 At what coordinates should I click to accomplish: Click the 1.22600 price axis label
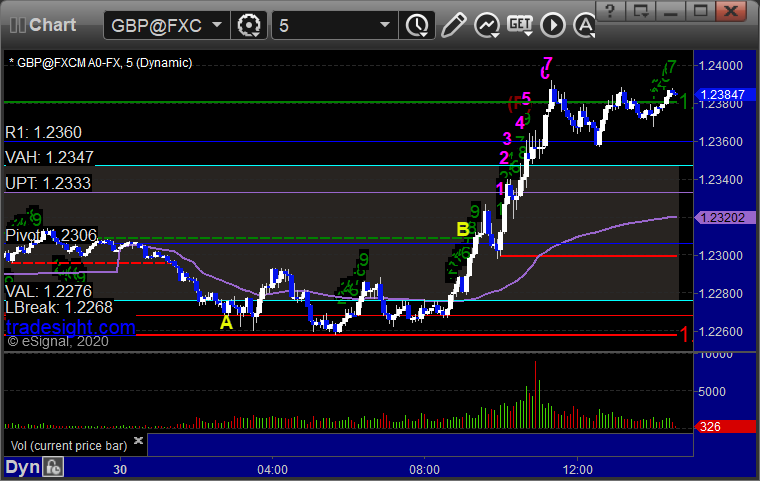pyautogui.click(x=720, y=332)
